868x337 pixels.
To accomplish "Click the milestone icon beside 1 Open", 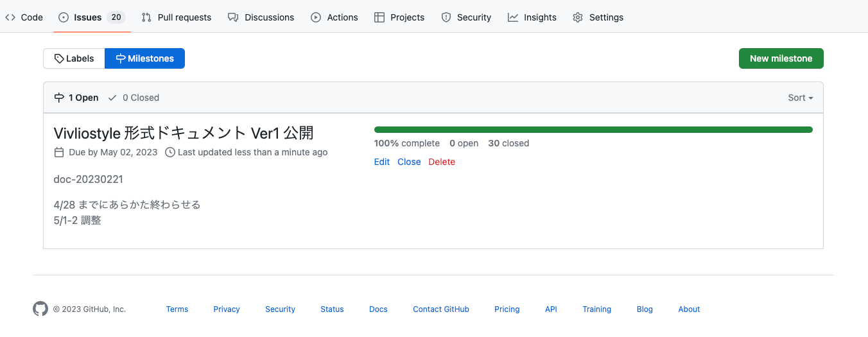I will (x=59, y=98).
